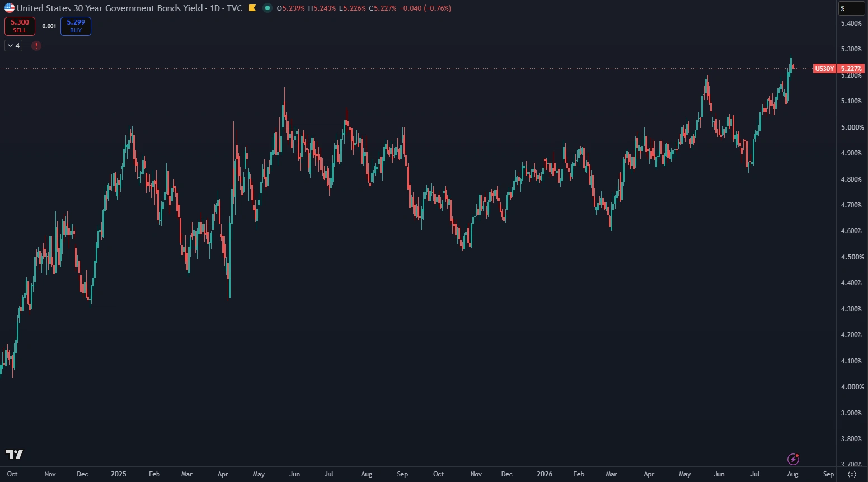Screen dimensions: 868x482
Task: Click the 3.800% price axis label
Action: point(851,439)
